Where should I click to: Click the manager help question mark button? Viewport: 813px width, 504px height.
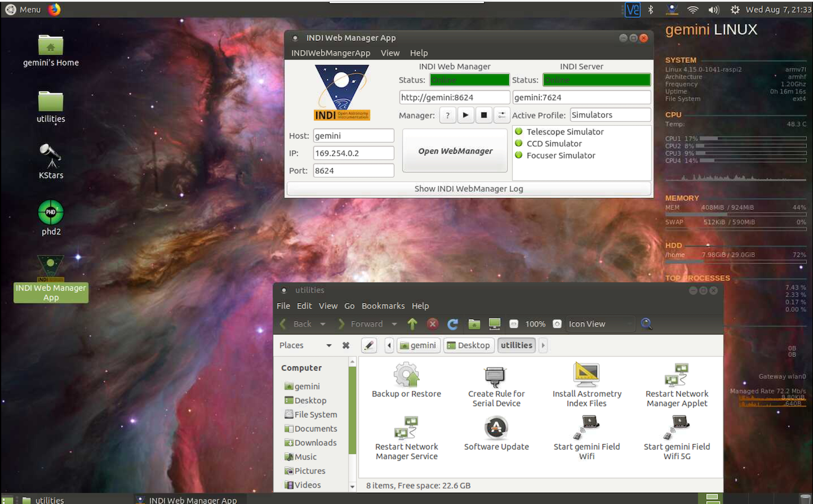point(448,115)
